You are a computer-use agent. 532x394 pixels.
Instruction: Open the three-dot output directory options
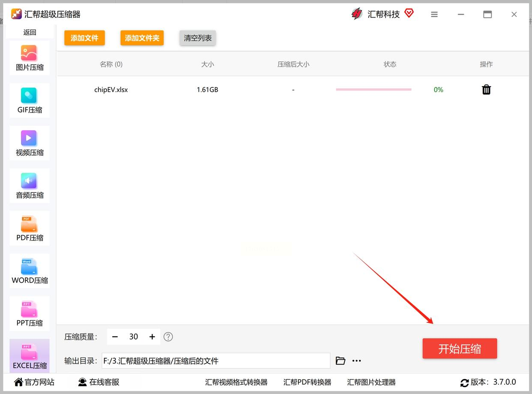356,361
